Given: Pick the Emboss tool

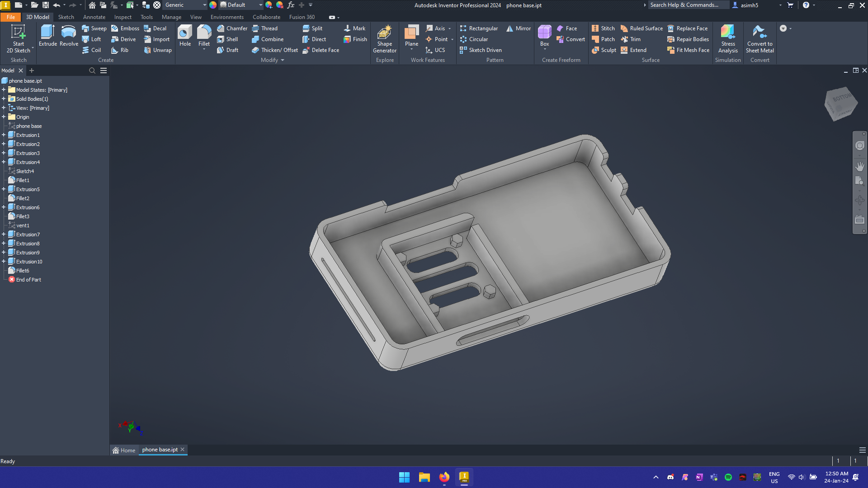Looking at the screenshot, I should click(125, 28).
